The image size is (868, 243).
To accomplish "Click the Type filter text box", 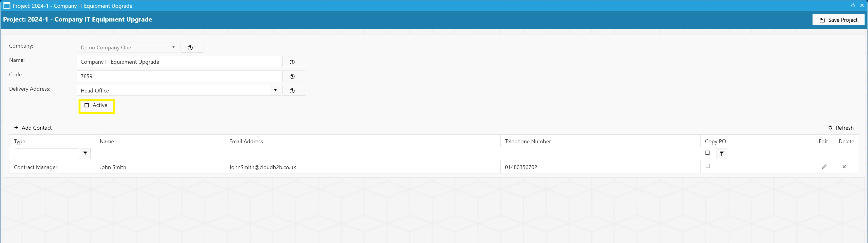I will click(x=46, y=153).
